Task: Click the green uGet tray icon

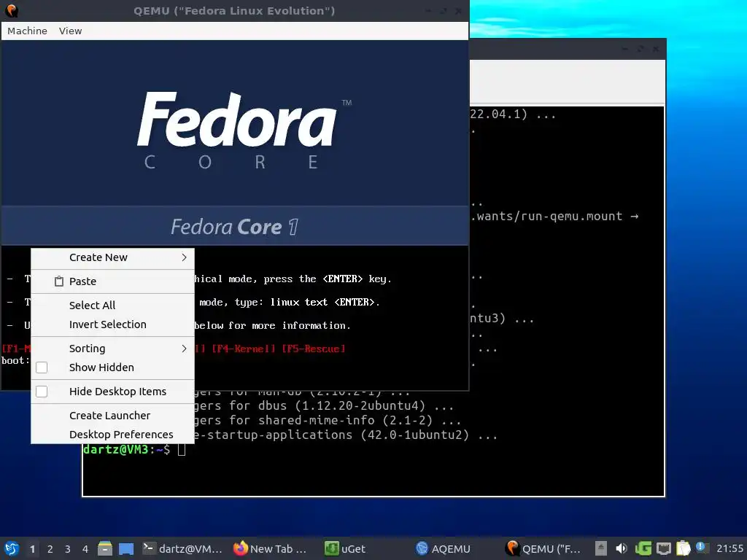Action: 643,548
